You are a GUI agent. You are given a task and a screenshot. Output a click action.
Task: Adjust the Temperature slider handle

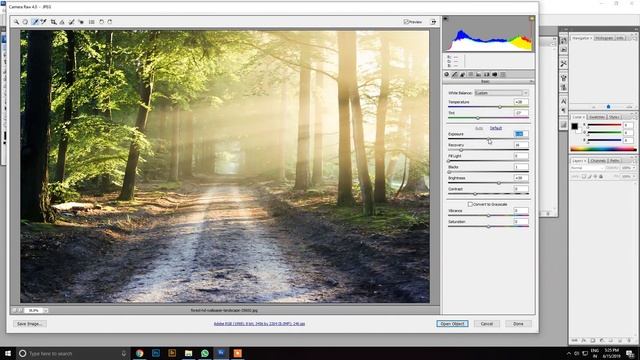click(500, 107)
